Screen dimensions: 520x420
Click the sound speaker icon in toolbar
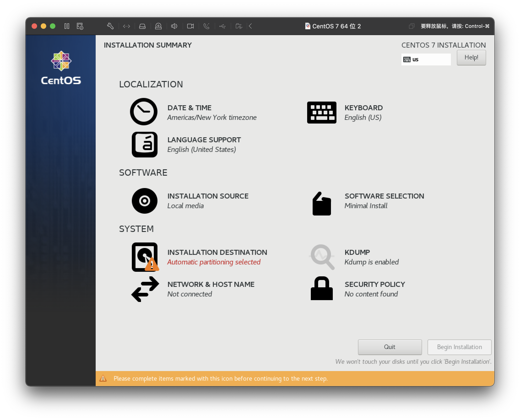[174, 26]
